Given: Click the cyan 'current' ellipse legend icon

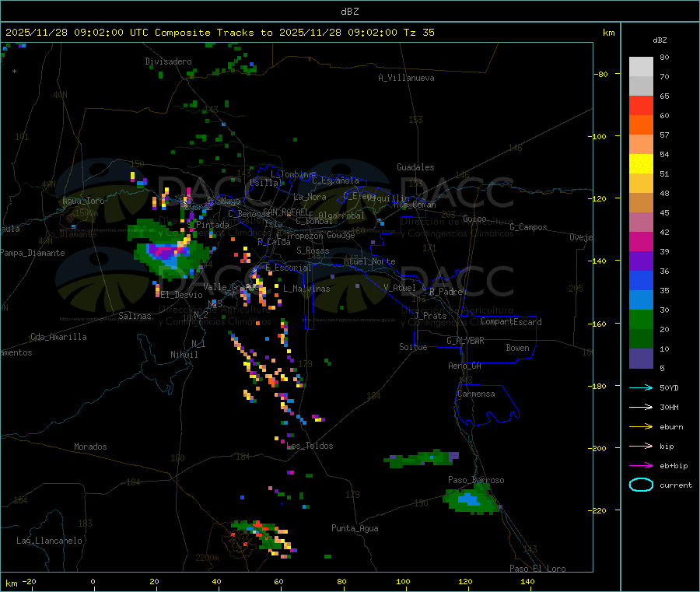Looking at the screenshot, I should [641, 485].
